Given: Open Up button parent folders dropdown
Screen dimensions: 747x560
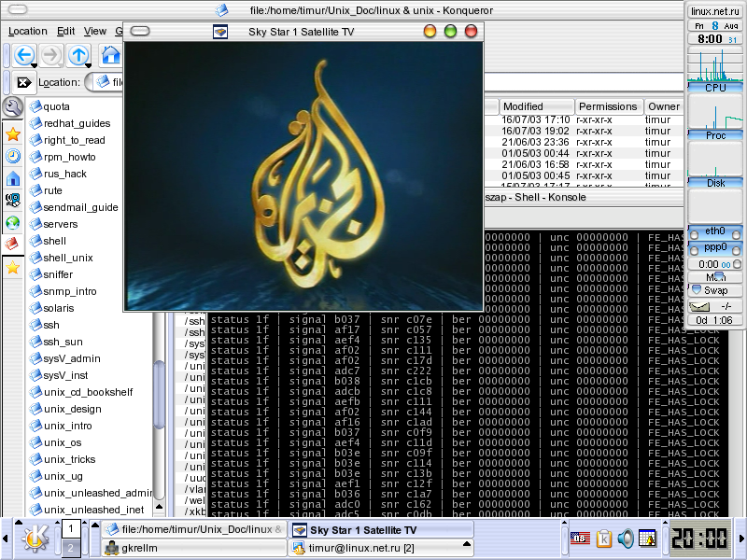Looking at the screenshot, I should 89,65.
